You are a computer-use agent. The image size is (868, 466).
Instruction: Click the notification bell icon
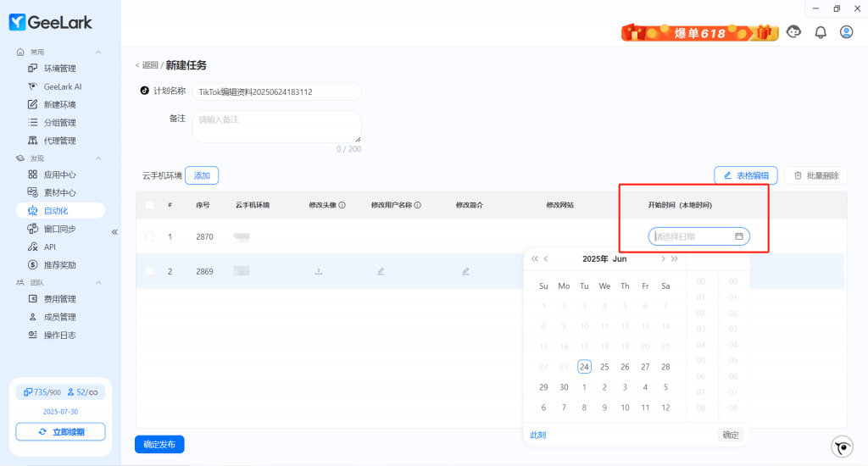coord(820,32)
